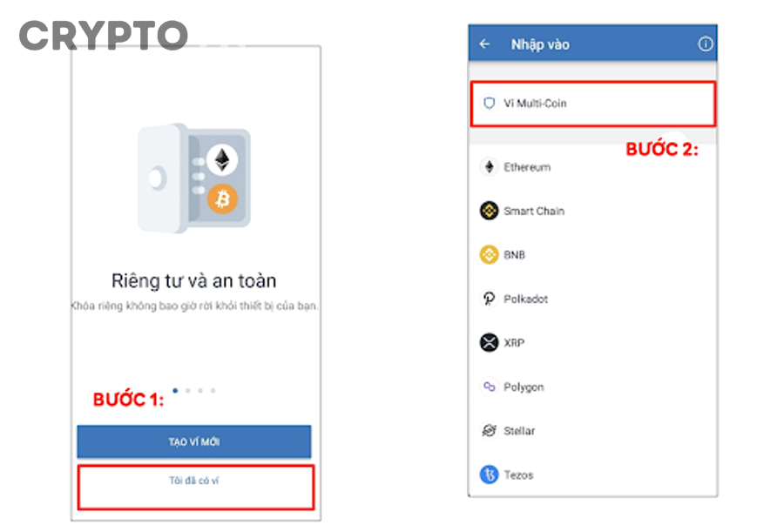Select the Stellar coin icon
Viewport: 784px width, 532px height.
pyautogui.click(x=490, y=430)
